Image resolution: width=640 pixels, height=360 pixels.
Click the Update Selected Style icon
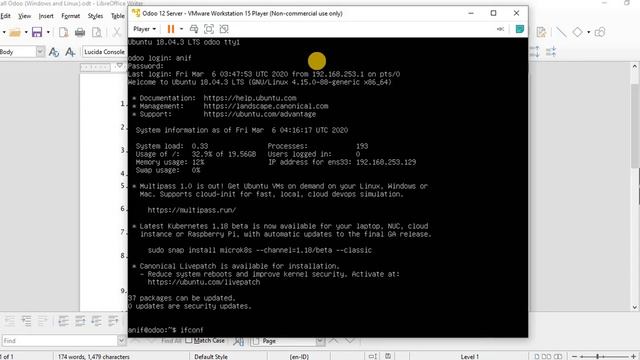(53, 52)
